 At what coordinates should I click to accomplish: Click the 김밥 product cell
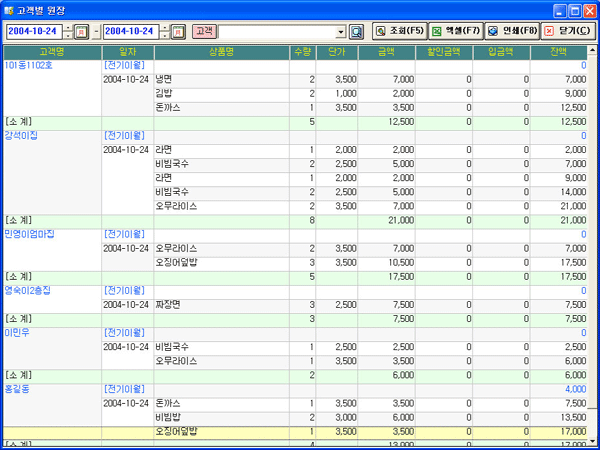(x=222, y=94)
